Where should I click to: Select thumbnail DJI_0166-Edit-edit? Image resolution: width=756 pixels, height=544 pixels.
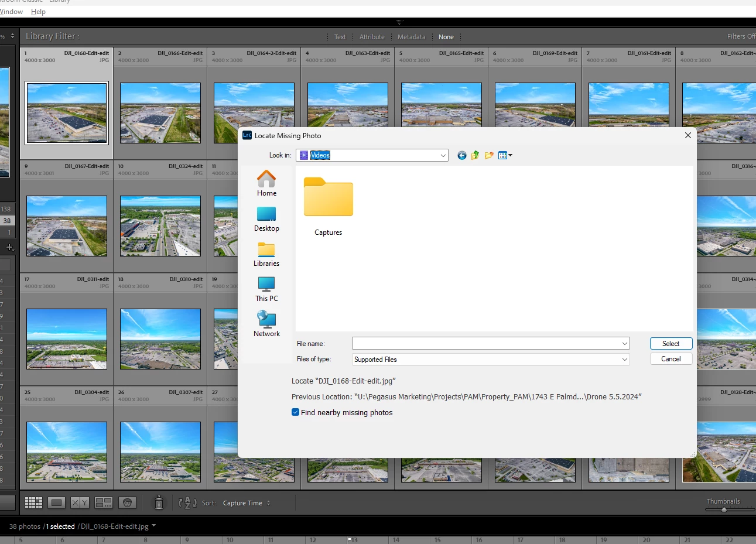click(x=160, y=113)
